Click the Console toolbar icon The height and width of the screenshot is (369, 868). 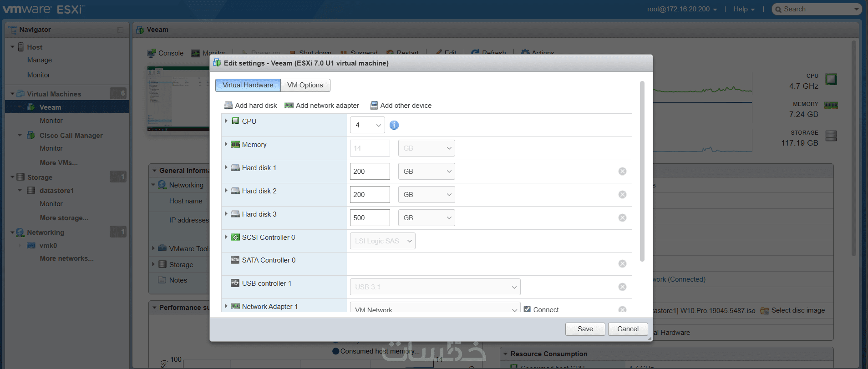tap(152, 53)
